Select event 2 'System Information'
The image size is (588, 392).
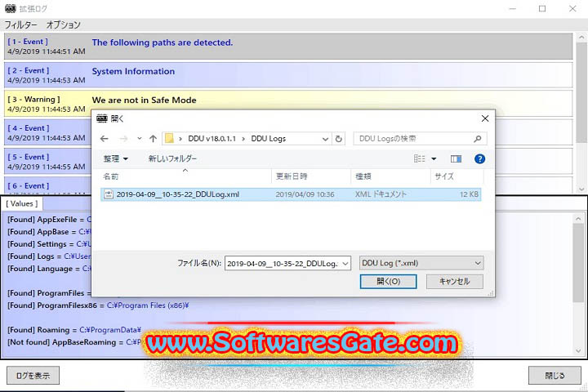click(x=288, y=75)
